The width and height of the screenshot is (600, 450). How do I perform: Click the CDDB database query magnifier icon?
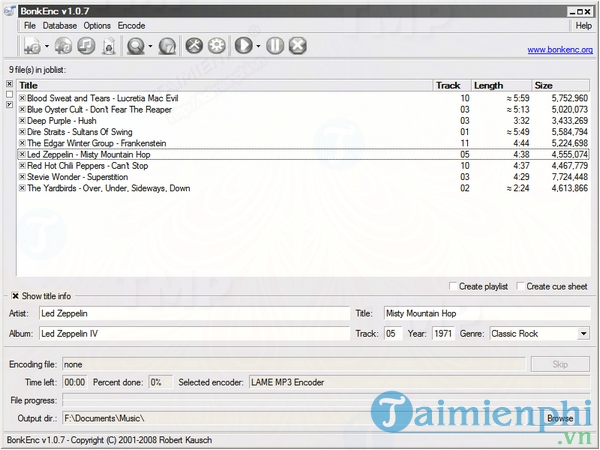[135, 45]
